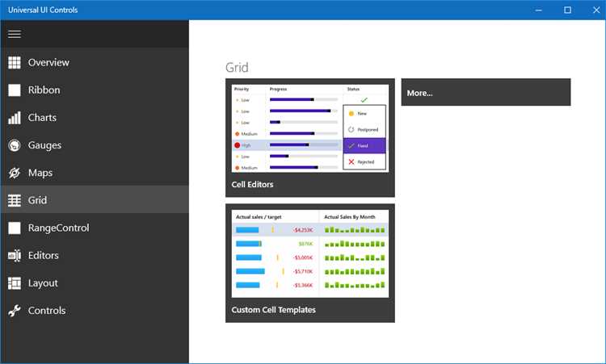The image size is (606, 364).
Task: Go to the RangeControl section
Action: coord(95,228)
